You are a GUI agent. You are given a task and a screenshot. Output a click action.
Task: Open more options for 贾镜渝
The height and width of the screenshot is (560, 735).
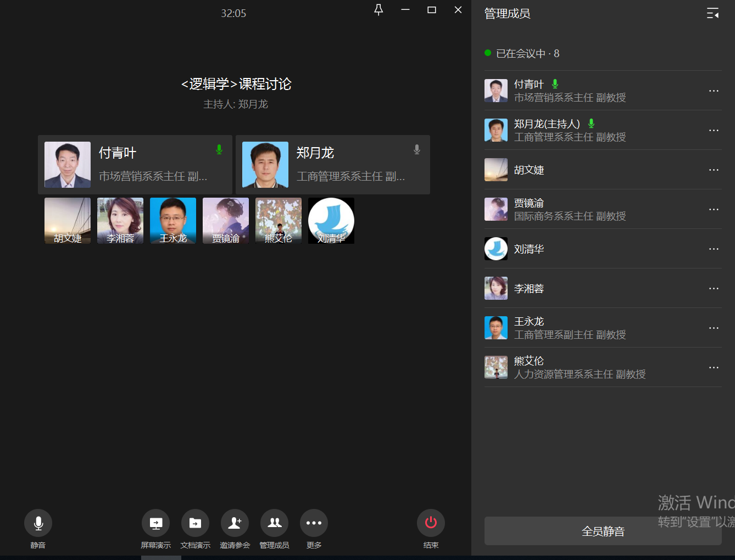pyautogui.click(x=714, y=210)
